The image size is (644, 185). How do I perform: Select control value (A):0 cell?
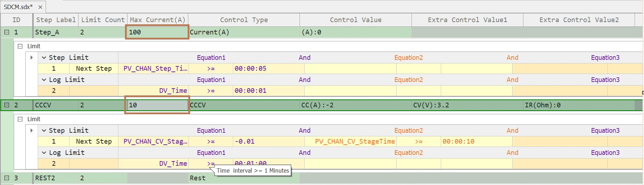coord(356,32)
